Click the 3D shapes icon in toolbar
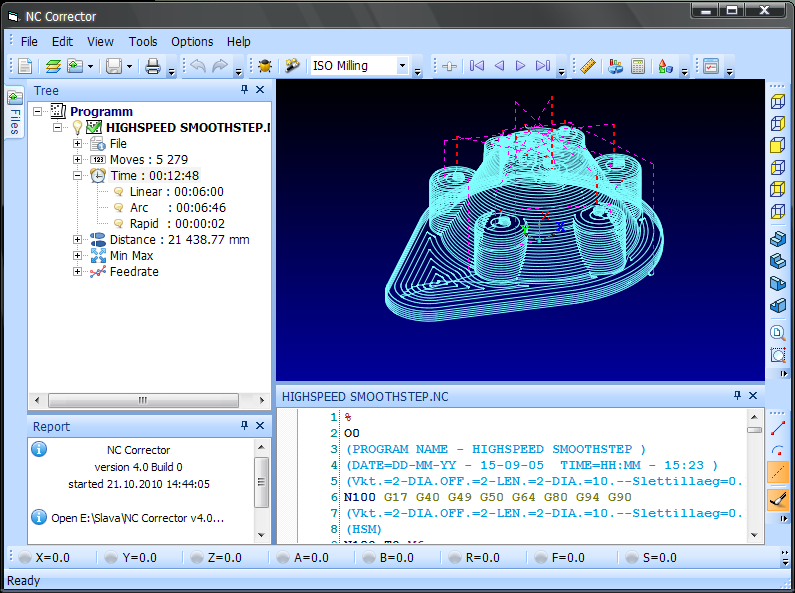795x593 pixels. tap(665, 66)
